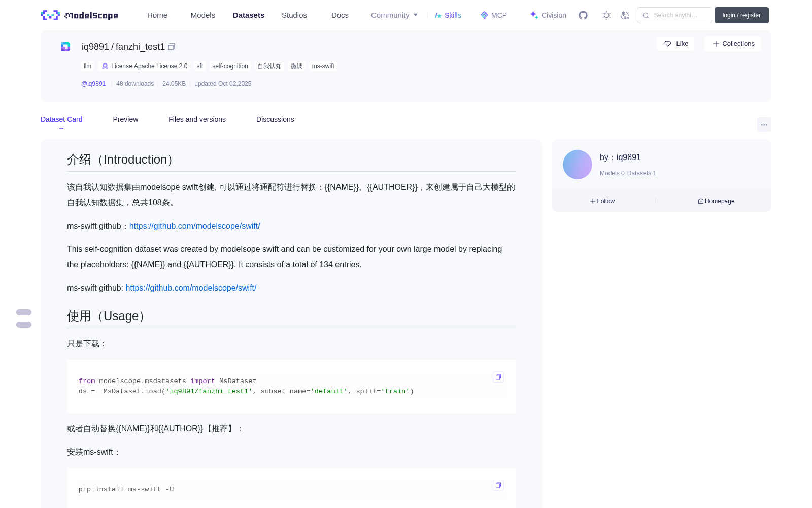Open the first ms-swift github link
This screenshot has height=508, width=812.
point(194,226)
